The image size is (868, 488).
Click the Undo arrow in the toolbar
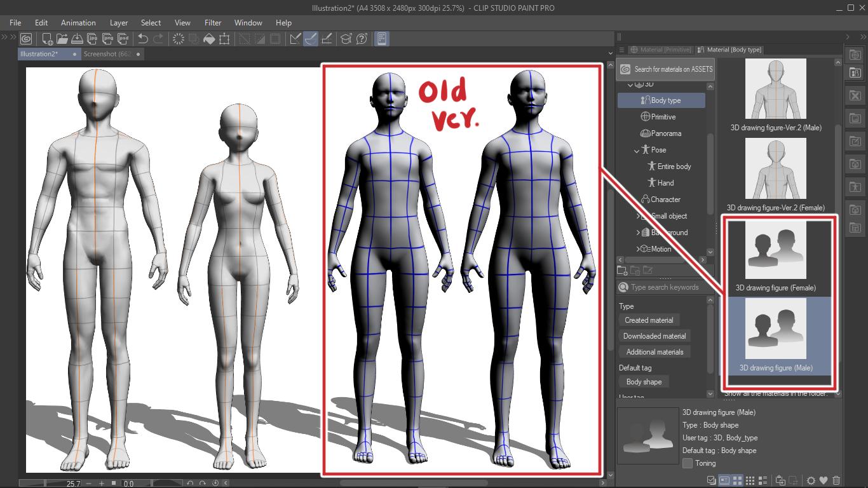(143, 39)
